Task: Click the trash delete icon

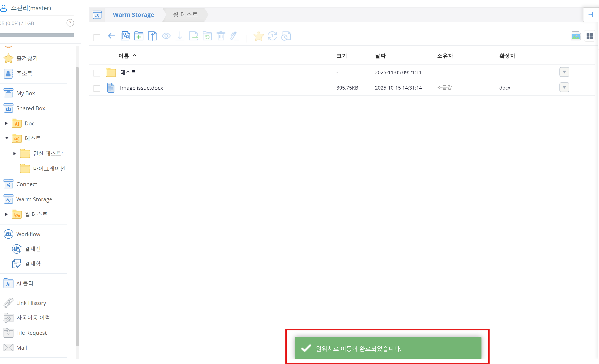Action: coord(221,36)
